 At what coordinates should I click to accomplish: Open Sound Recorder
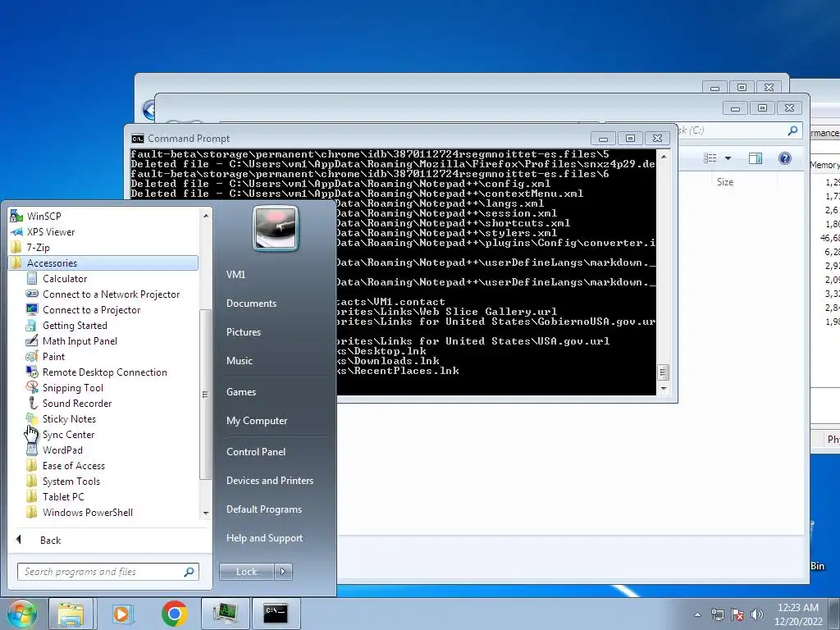77,403
